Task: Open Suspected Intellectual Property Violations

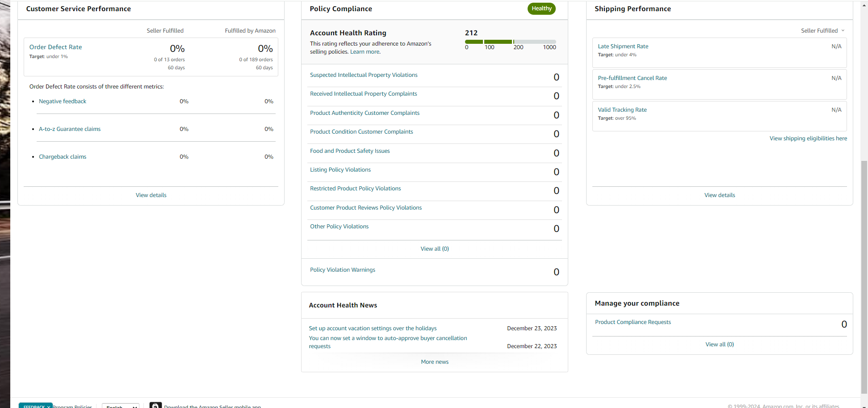Action: 364,75
